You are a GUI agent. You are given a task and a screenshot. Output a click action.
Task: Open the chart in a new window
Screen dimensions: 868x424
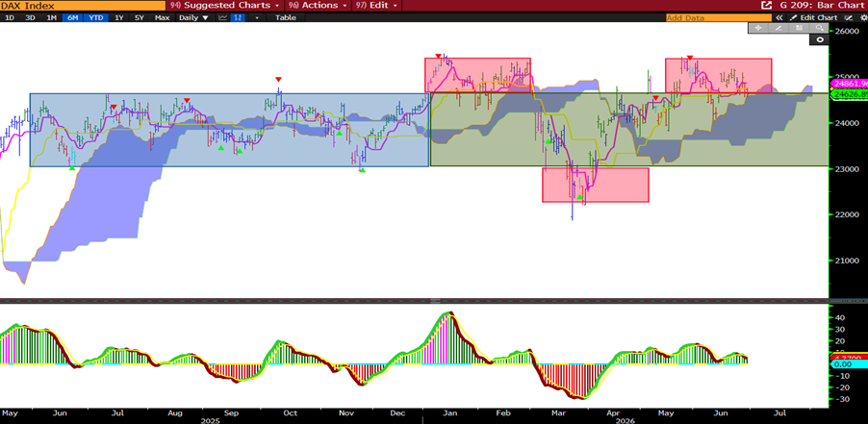tap(766, 6)
